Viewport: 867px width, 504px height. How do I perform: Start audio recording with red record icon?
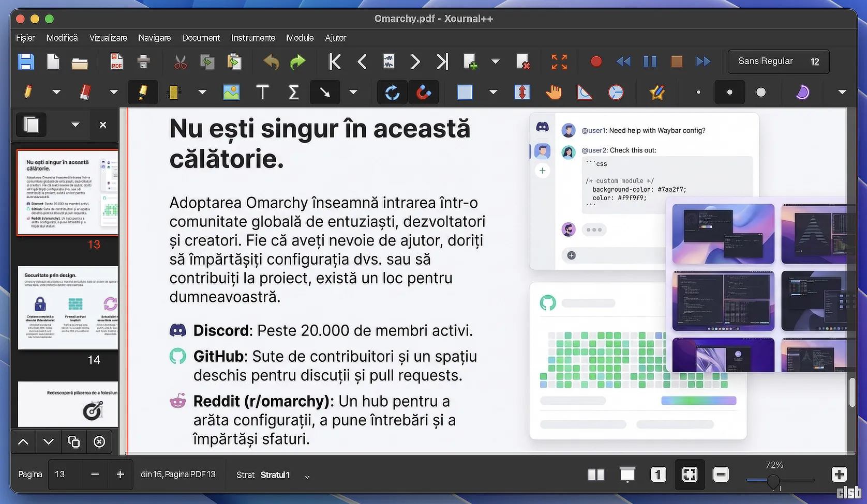click(x=596, y=62)
